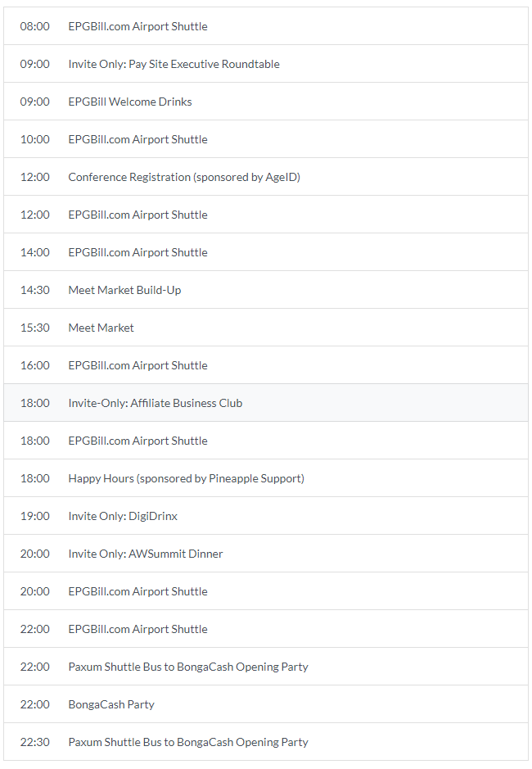Click the 18:00 EPGBill.com Airport Shuttle

pos(138,441)
